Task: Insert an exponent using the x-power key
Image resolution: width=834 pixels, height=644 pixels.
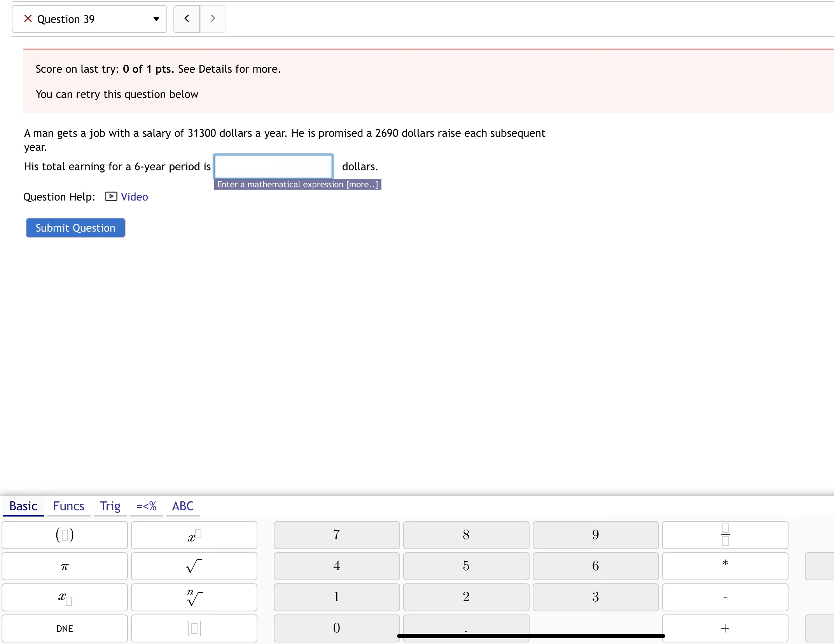Action: pos(194,535)
